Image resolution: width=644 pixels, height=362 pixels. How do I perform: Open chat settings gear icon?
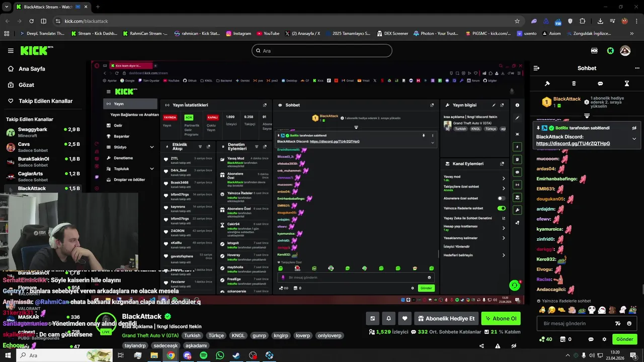[604, 339]
